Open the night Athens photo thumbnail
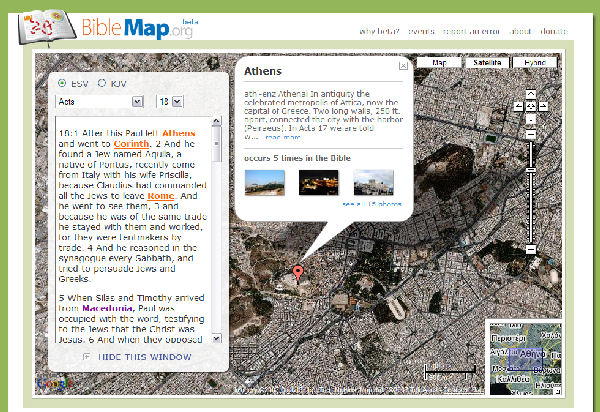 (318, 182)
